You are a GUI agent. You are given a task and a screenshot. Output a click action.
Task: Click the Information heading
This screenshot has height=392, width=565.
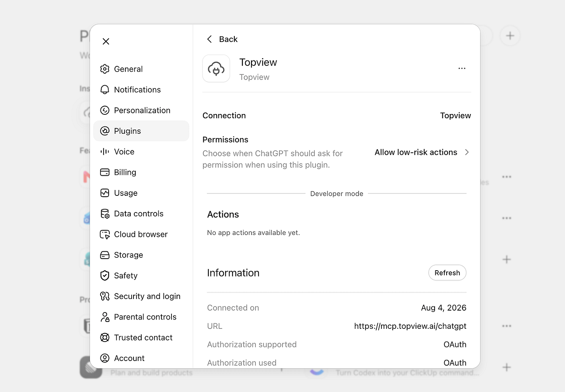coord(233,273)
